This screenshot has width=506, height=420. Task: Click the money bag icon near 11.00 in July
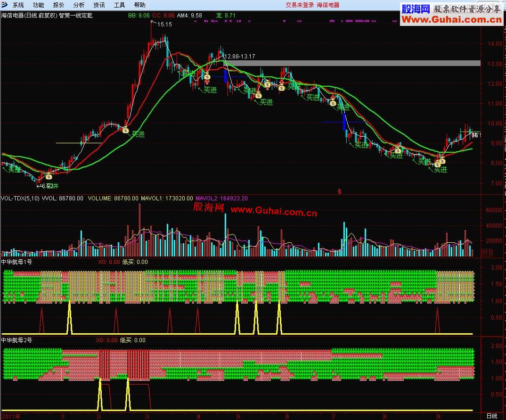[333, 103]
